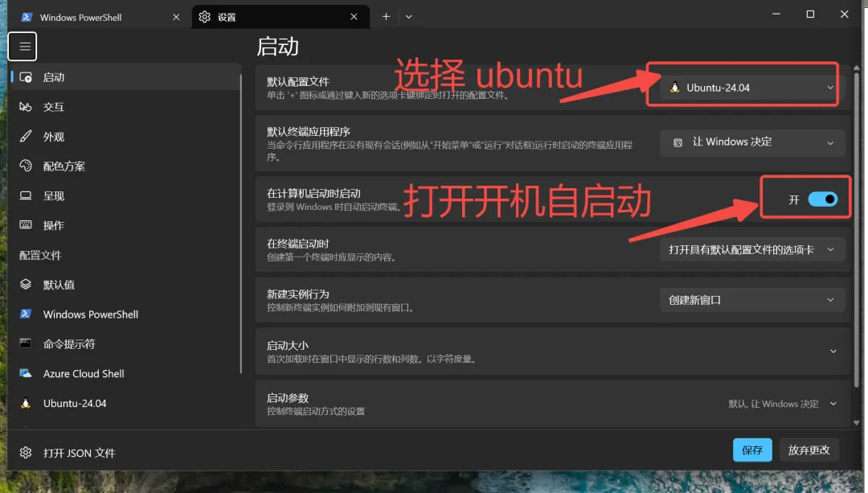
Task: Open the 命令提示符 profile settings
Action: 125,343
